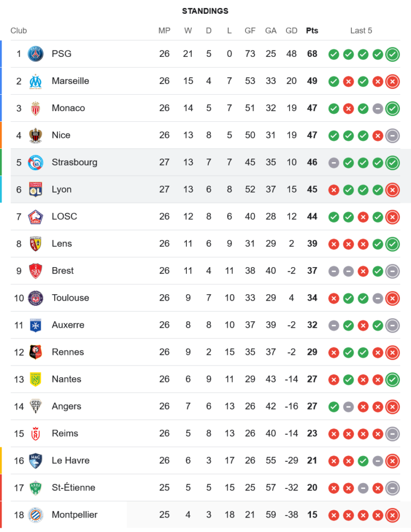Image resolution: width=411 pixels, height=532 pixels.
Task: Click the Nantes yellow club logo
Action: (36, 379)
